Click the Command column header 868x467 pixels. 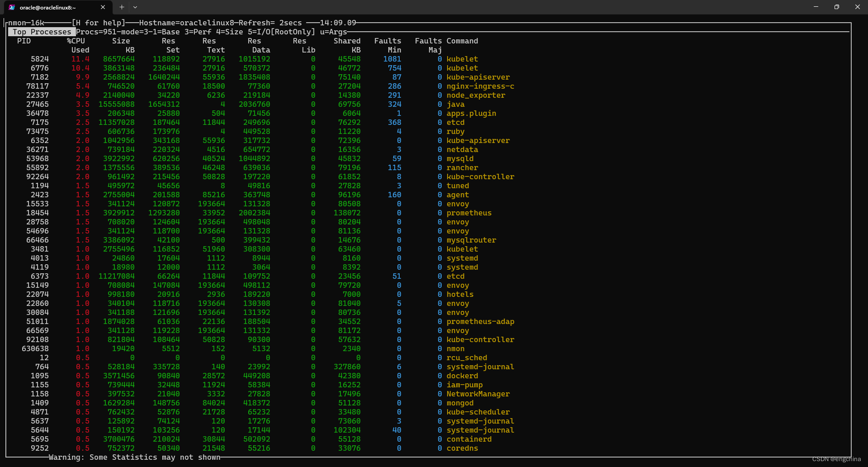[x=462, y=41]
